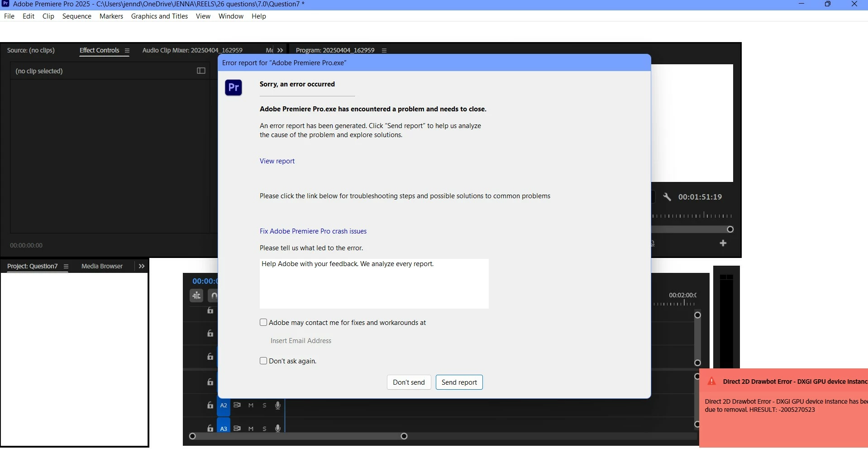Mute the A3 audio track

[251, 429]
